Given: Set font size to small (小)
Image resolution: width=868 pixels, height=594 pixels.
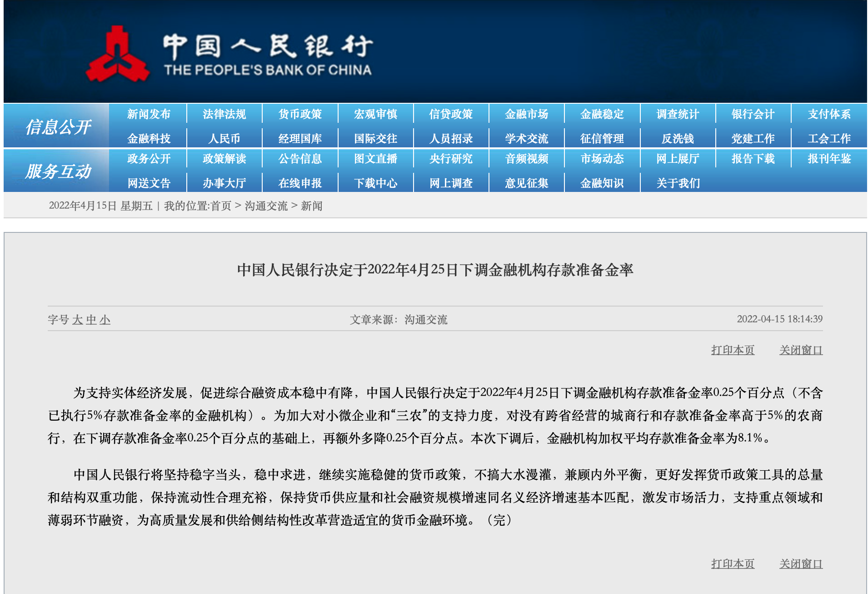Looking at the screenshot, I should (x=105, y=320).
